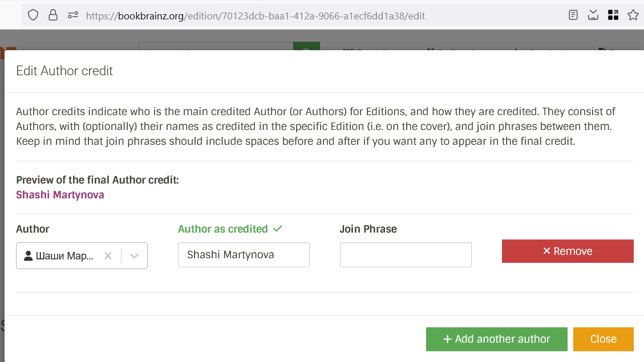Click the green checkmark beside Author as credited
The height and width of the screenshot is (362, 644).
(278, 229)
